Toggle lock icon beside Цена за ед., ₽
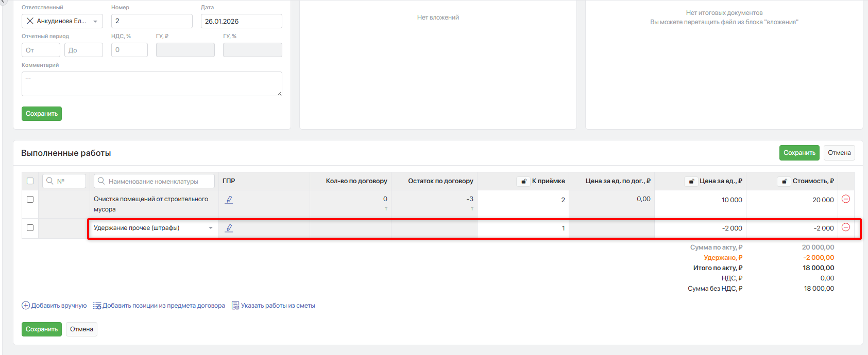The height and width of the screenshot is (355, 868). pos(691,181)
